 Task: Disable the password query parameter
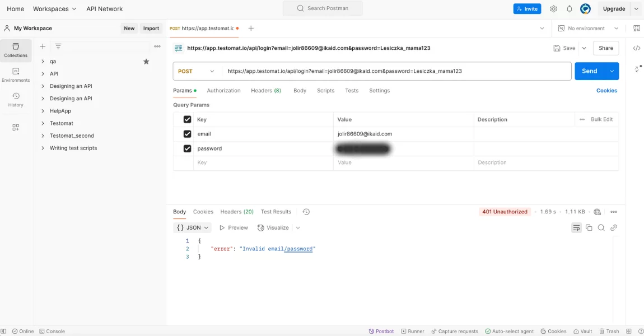pyautogui.click(x=187, y=148)
